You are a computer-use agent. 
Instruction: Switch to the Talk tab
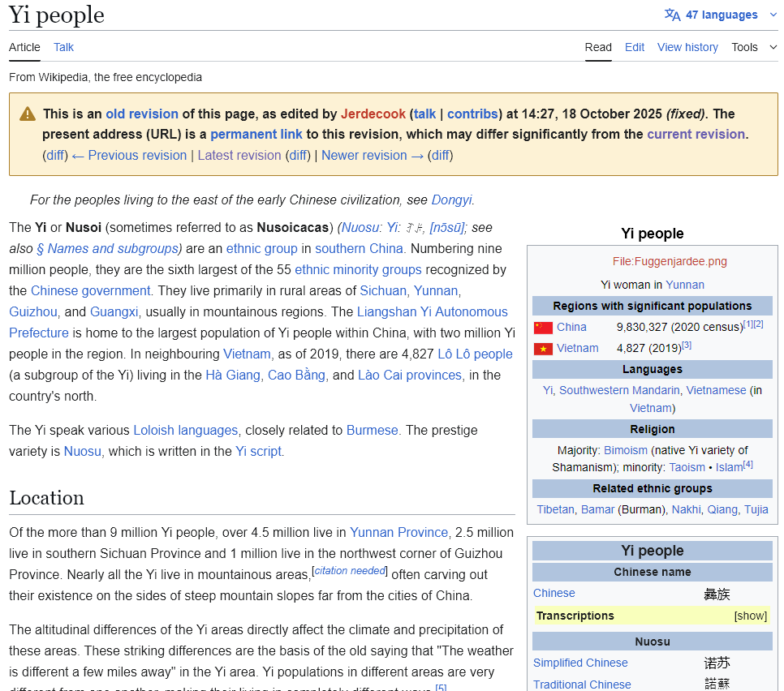63,47
